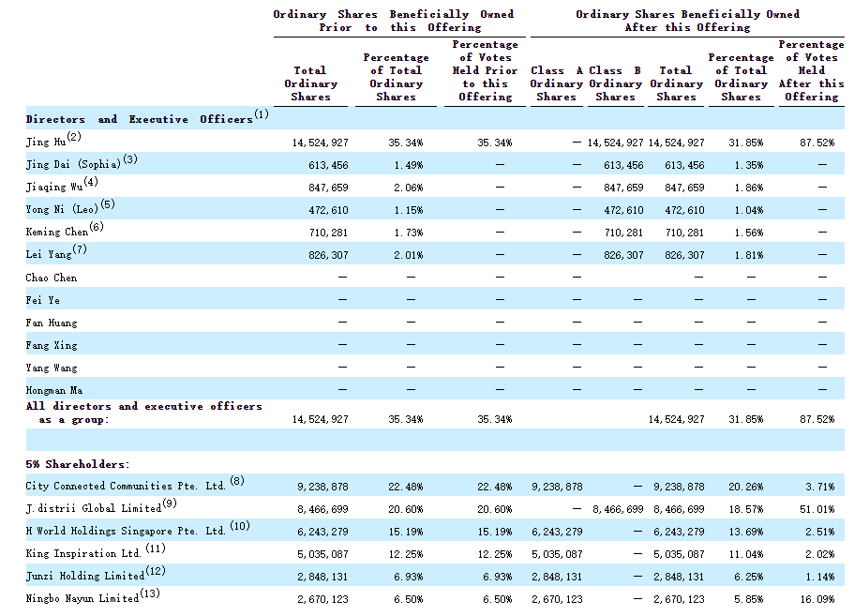
Task: Click the name 'Lei Yang'
Action: click(x=49, y=254)
